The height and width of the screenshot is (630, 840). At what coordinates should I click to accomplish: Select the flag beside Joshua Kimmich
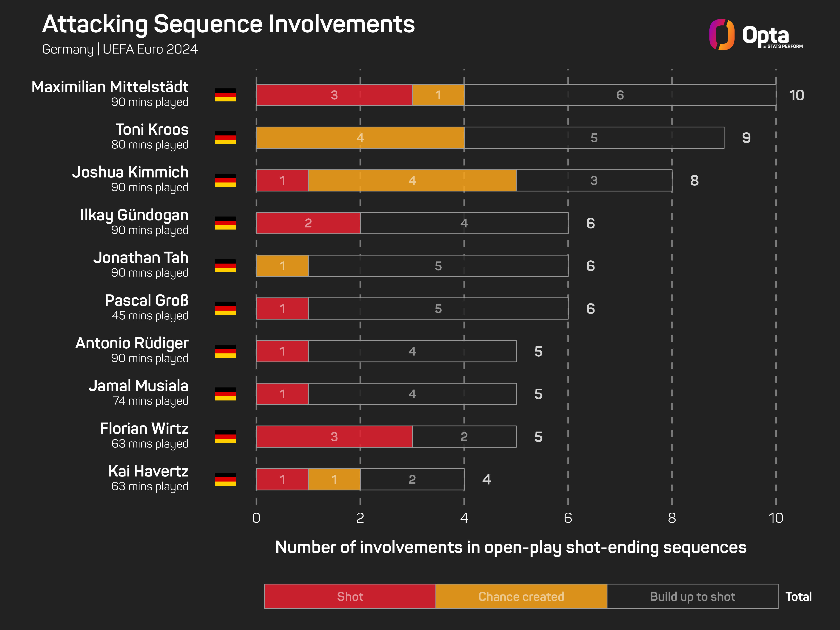pos(225,180)
